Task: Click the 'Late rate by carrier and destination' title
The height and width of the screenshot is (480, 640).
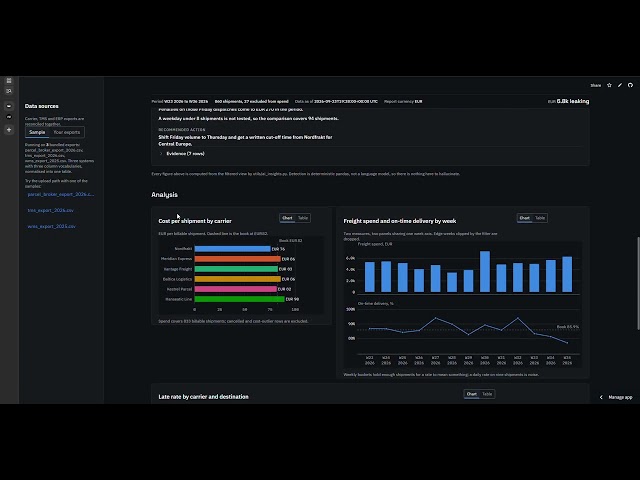Action: tap(203, 397)
